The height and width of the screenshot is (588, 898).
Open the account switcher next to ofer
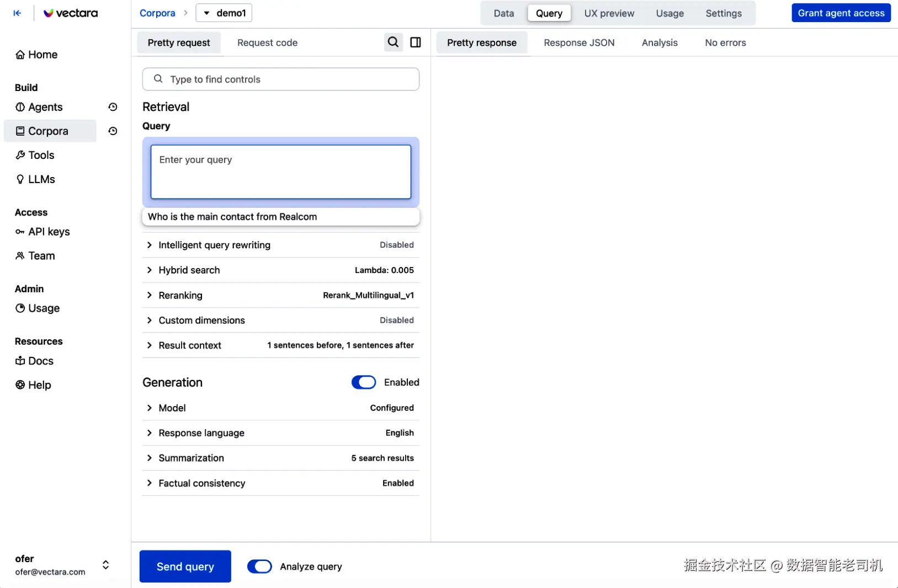click(x=105, y=565)
